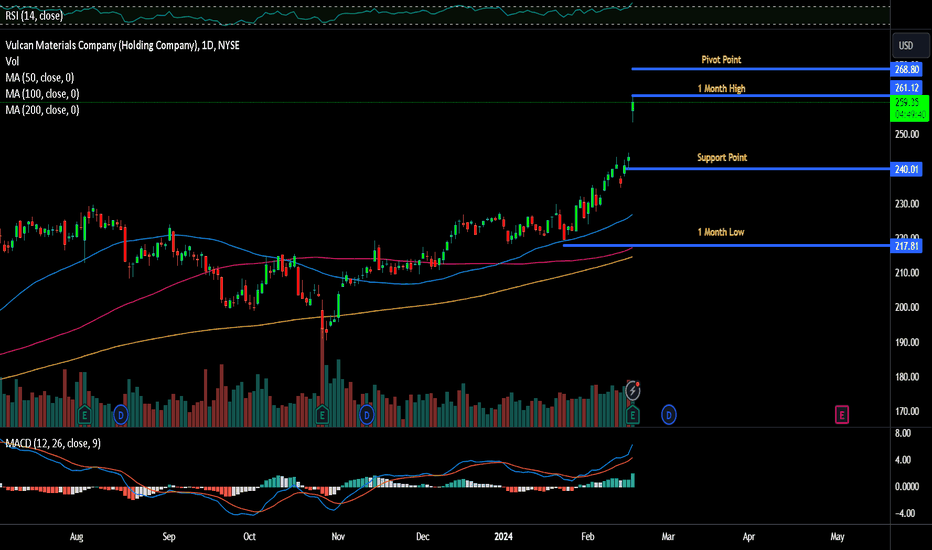Image resolution: width=932 pixels, height=550 pixels.
Task: Open the earnings E marker in late October
Action: (322, 414)
